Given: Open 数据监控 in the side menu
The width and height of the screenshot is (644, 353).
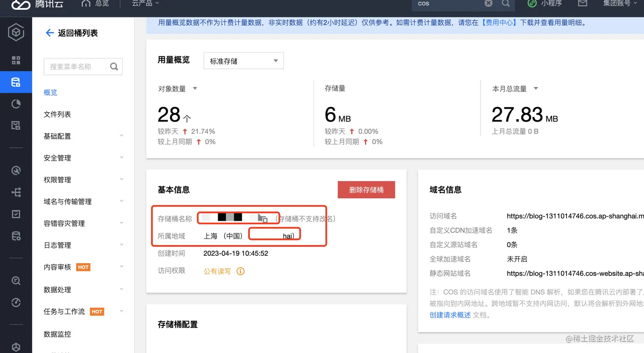Looking at the screenshot, I should pyautogui.click(x=57, y=334).
